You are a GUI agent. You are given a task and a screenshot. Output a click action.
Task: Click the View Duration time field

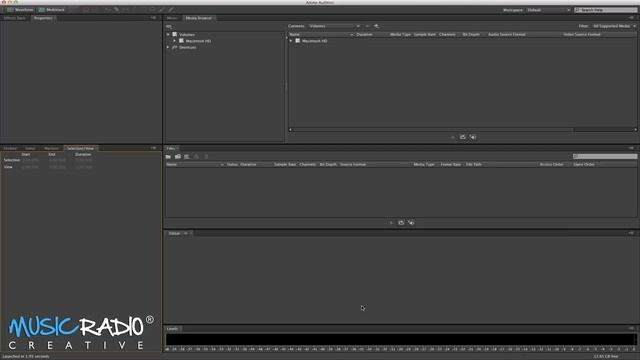click(x=84, y=167)
